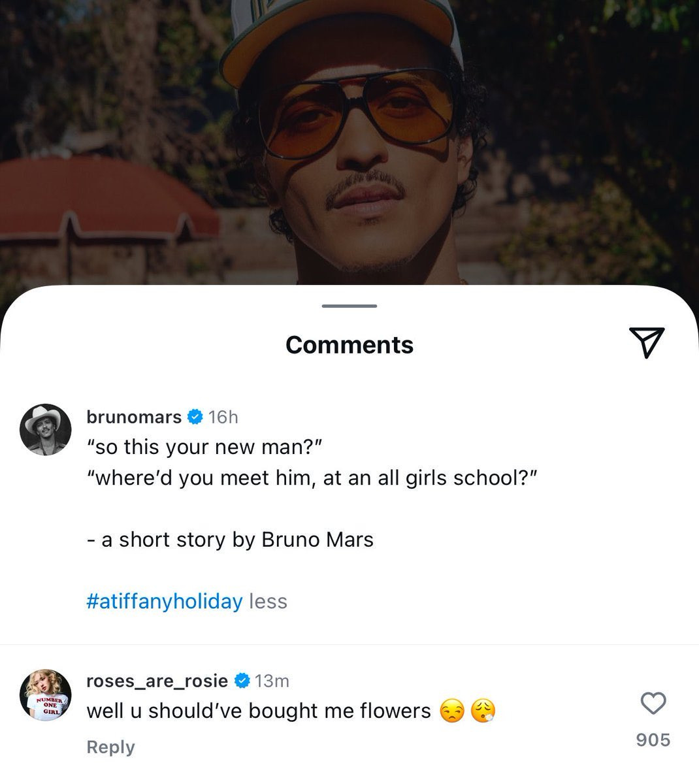Image resolution: width=699 pixels, height=784 pixels.
Task: Click the 16h timestamp on the caption
Action: (x=223, y=417)
